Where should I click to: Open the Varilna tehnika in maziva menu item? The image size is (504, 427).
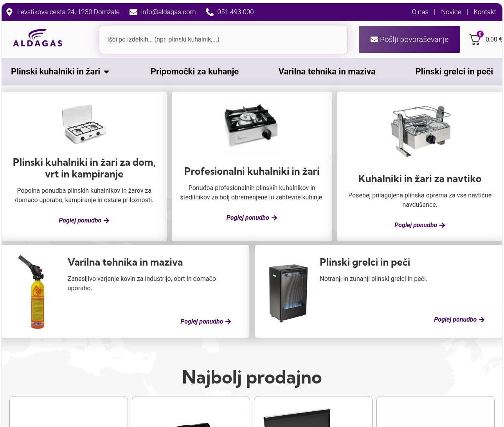[x=327, y=72]
